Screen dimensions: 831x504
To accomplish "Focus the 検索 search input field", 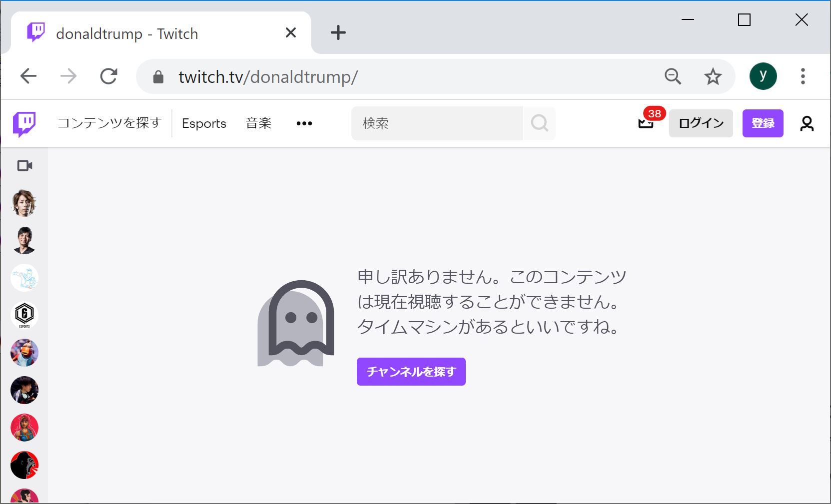I will pos(437,123).
